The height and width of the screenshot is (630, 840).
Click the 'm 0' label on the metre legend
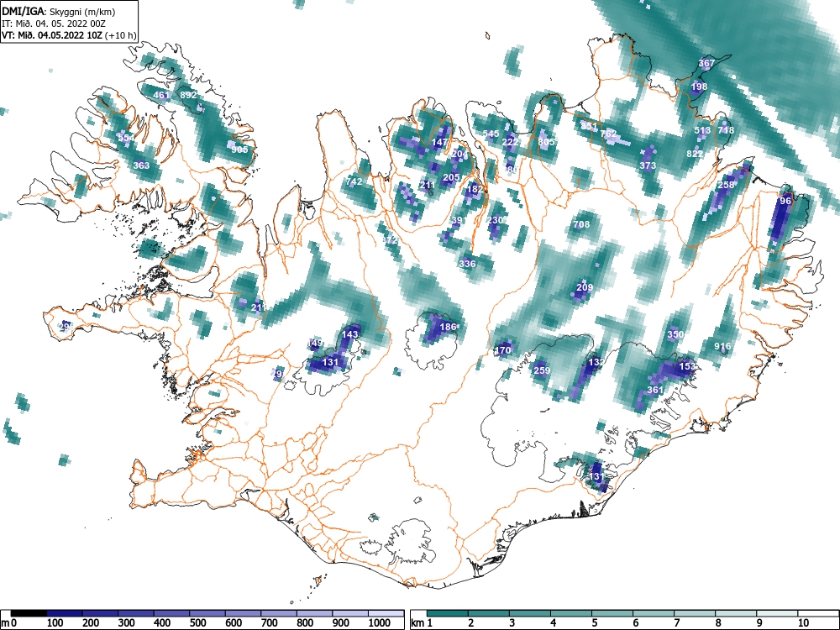click(7, 623)
